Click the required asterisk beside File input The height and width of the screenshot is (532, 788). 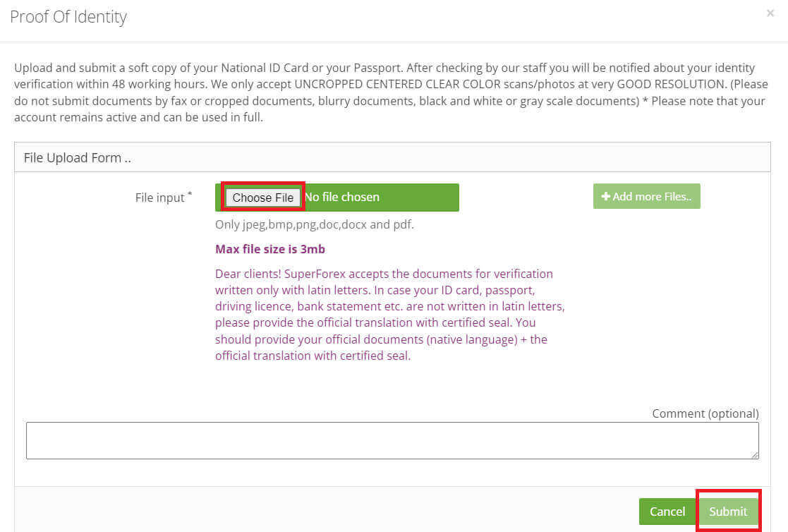[190, 193]
